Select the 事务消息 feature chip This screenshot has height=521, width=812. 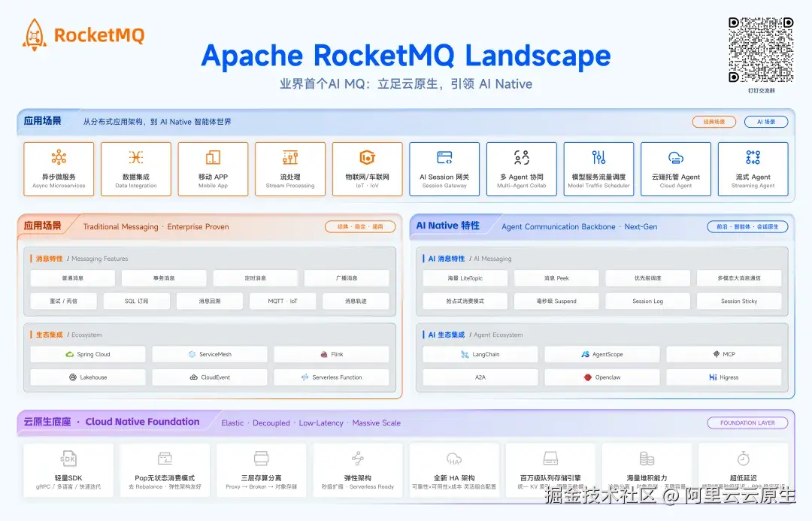coord(164,278)
